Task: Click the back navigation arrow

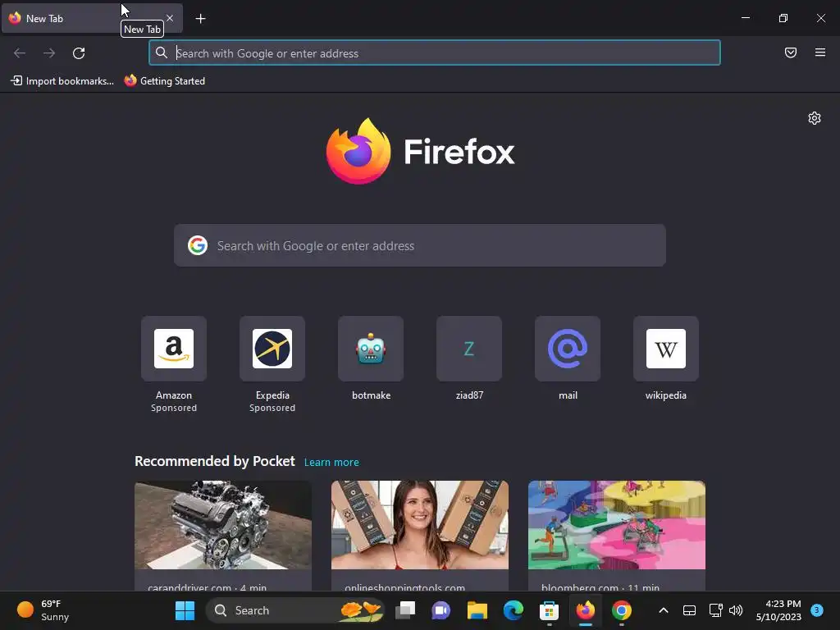Action: [x=20, y=53]
